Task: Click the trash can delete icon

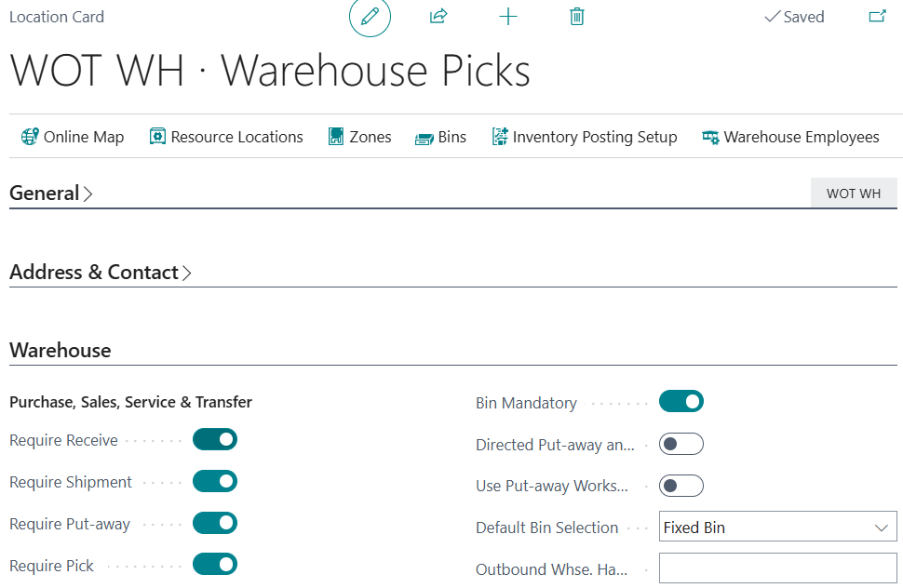Action: [577, 17]
